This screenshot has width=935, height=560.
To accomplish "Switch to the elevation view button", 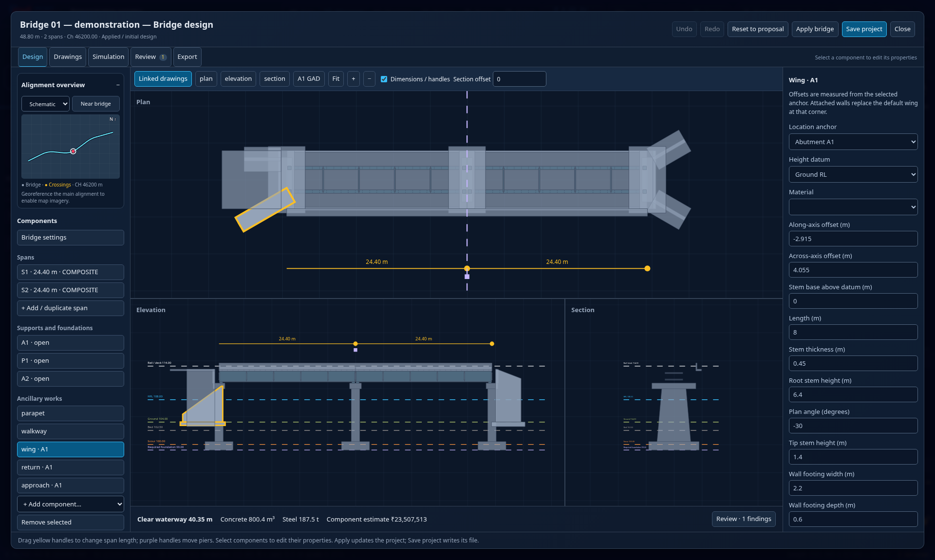I will coord(238,79).
